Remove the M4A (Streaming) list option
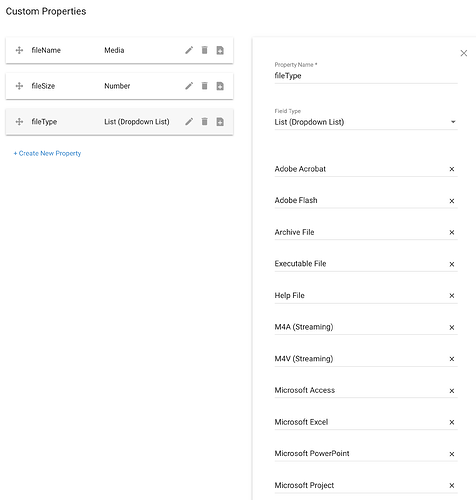476x500 pixels. click(452, 327)
